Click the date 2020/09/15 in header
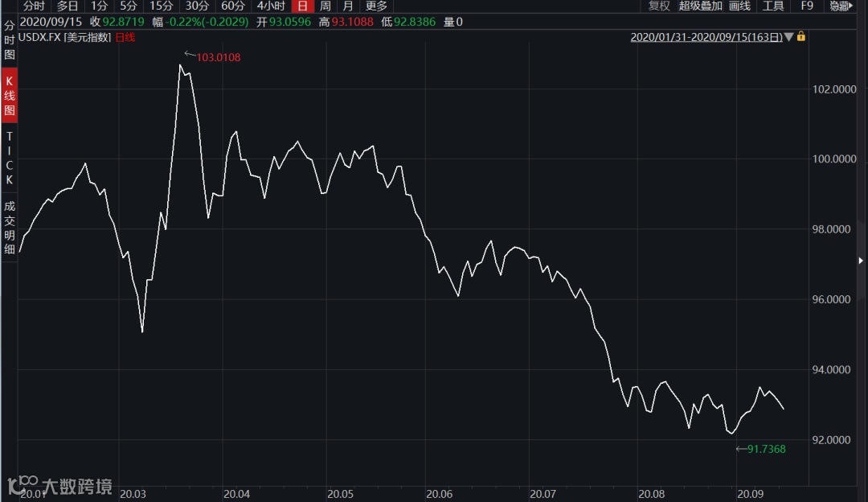This screenshot has height=502, width=868. [51, 22]
